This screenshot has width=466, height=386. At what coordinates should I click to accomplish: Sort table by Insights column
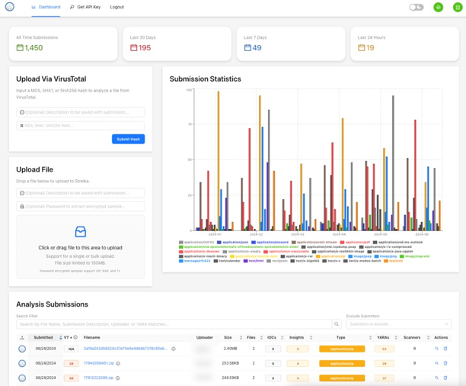(300, 338)
